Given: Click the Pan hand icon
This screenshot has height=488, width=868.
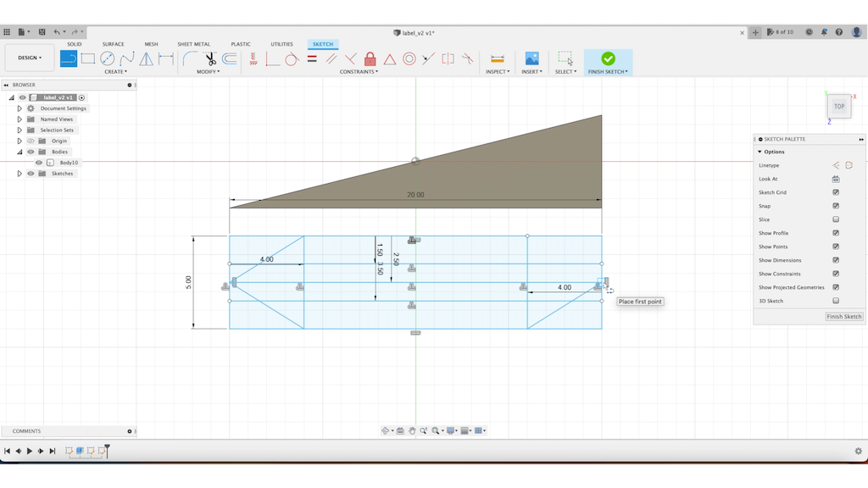Looking at the screenshot, I should (412, 430).
